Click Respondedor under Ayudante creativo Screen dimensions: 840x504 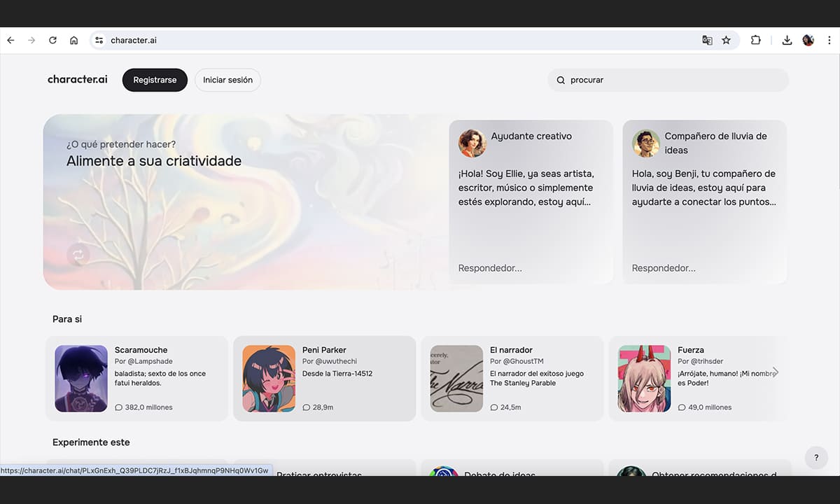(x=490, y=268)
